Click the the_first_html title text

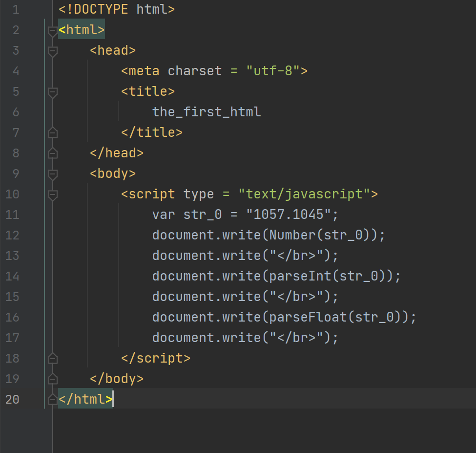(x=207, y=112)
